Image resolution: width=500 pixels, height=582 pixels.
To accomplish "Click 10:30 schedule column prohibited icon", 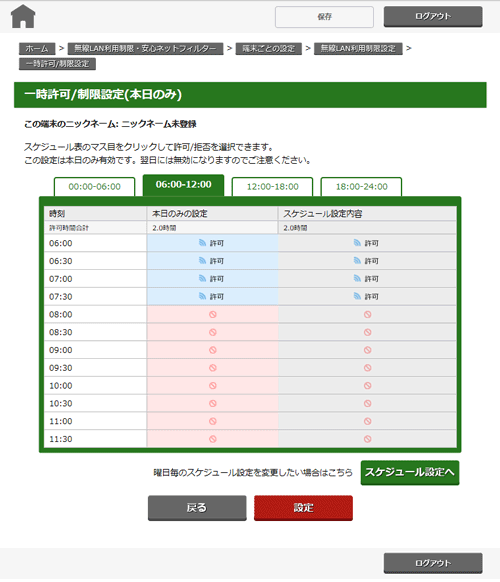I will click(x=367, y=403).
